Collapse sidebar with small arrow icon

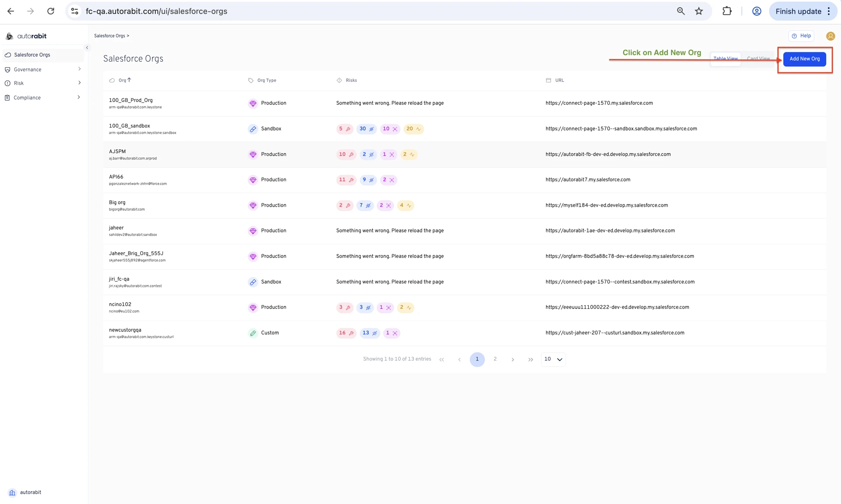click(x=87, y=48)
